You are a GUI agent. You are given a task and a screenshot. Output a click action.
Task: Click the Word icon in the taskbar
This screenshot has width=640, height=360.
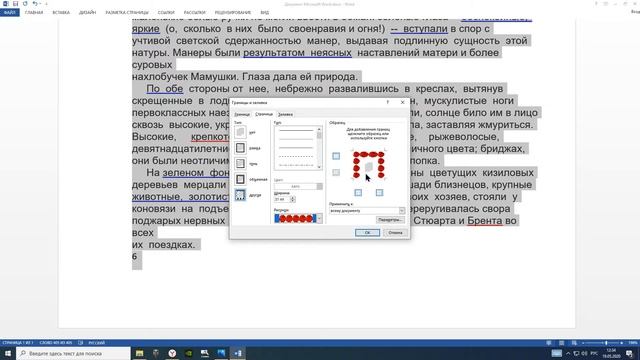238,353
